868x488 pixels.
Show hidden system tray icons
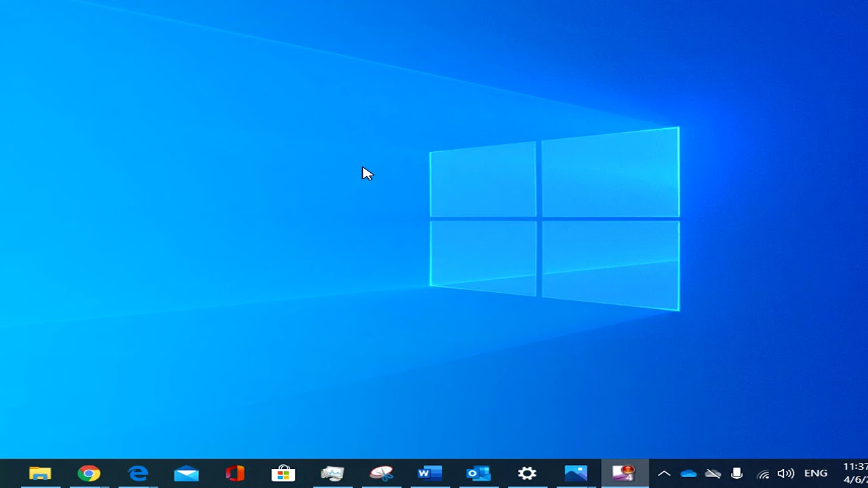[x=664, y=474]
